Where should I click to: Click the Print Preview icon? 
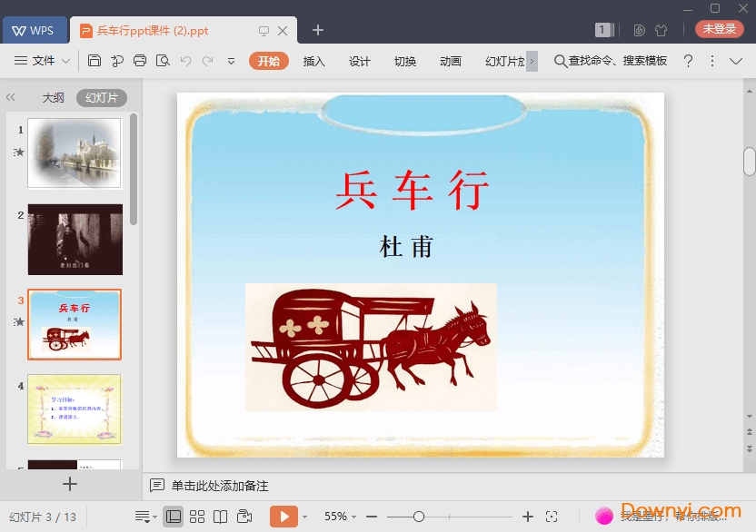pyautogui.click(x=163, y=61)
